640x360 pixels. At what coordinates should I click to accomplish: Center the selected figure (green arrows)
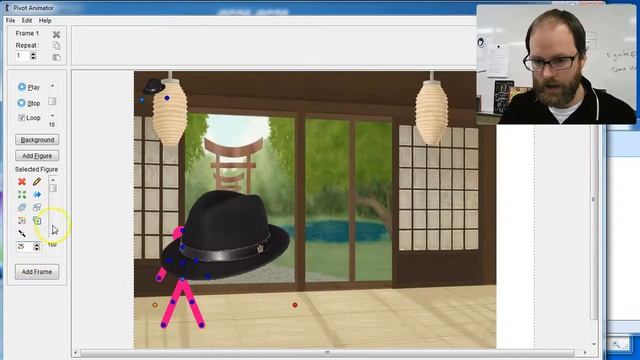22,195
